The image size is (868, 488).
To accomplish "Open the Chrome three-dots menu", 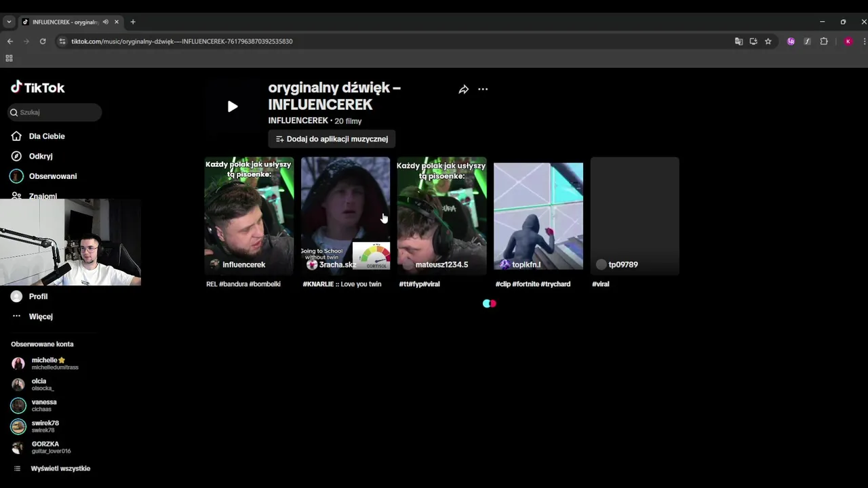I will [x=864, y=41].
